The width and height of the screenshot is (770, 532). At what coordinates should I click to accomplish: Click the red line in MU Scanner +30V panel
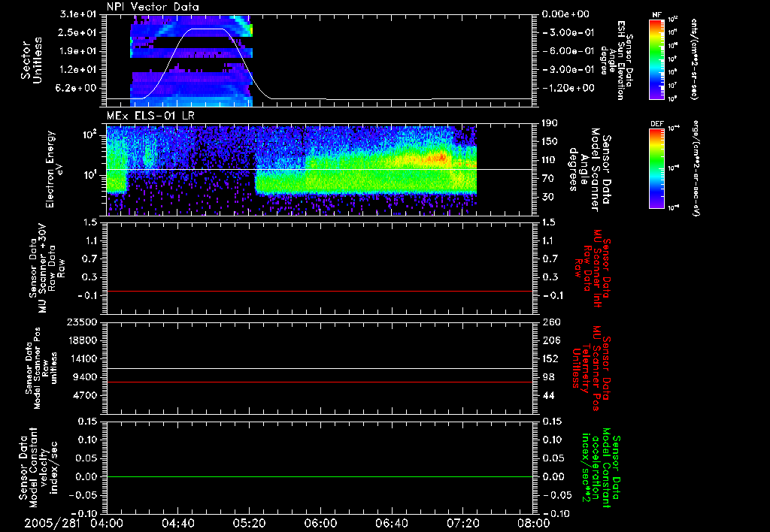(x=320, y=292)
